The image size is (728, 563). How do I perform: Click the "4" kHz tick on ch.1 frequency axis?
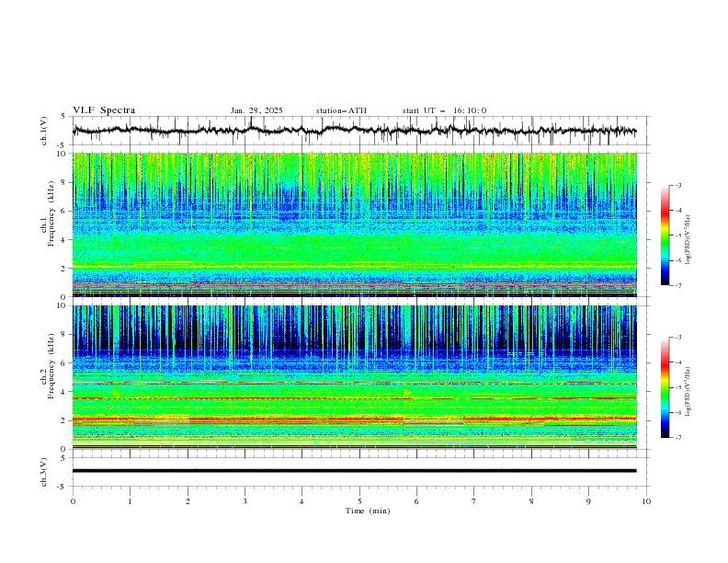64,240
